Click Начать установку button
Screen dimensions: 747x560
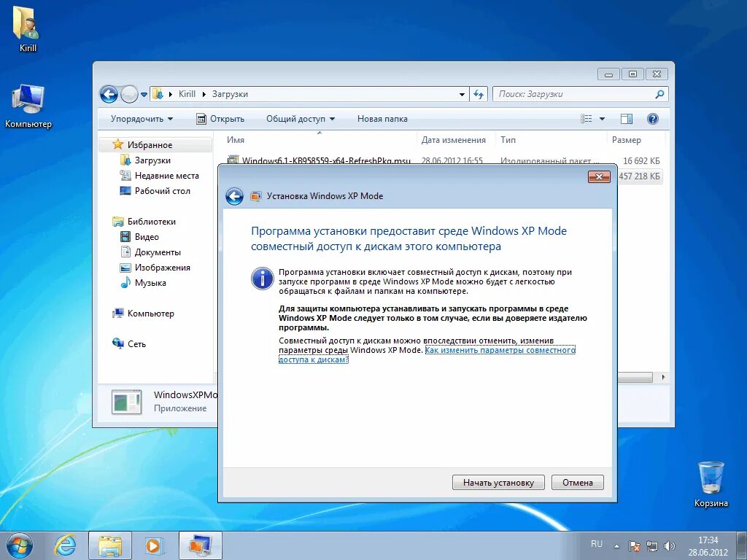click(498, 483)
